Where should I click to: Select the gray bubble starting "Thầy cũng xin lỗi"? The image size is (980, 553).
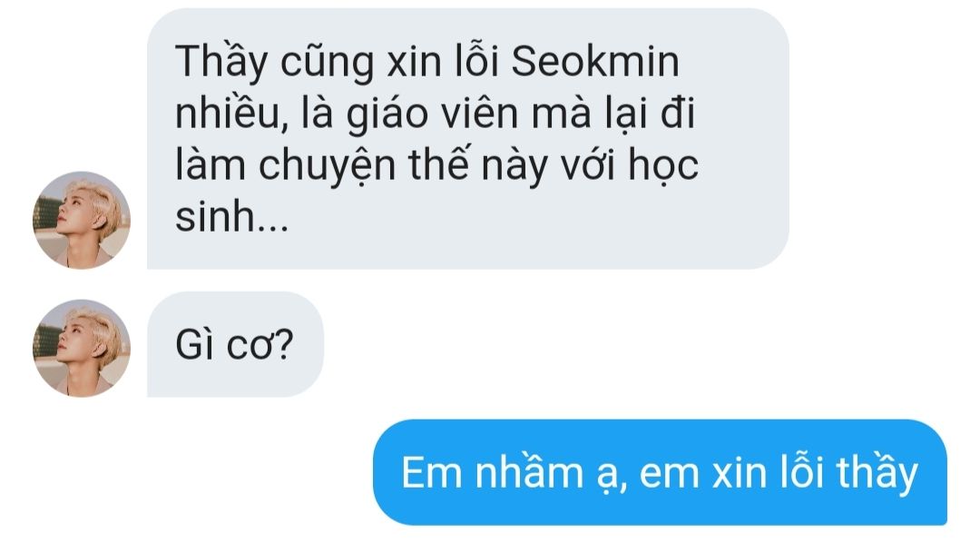[x=467, y=139]
